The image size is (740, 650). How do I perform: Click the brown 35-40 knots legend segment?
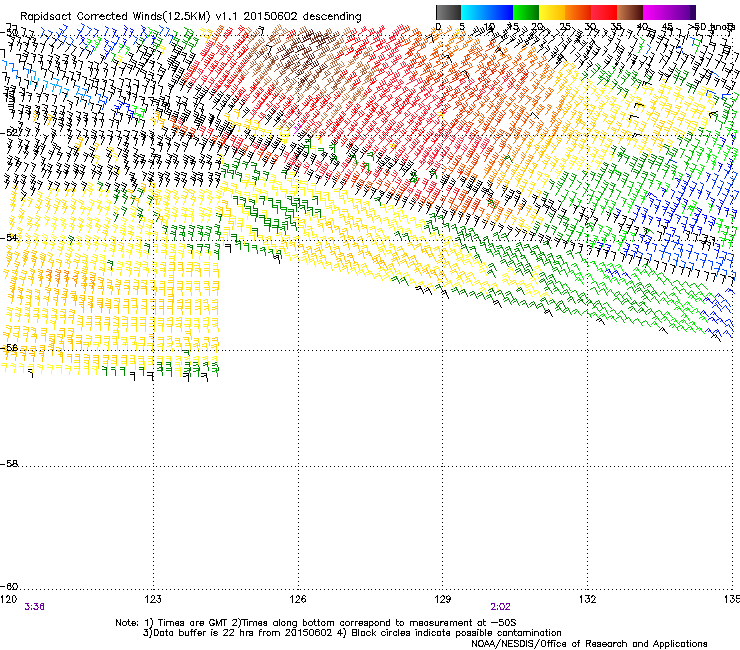pos(630,12)
